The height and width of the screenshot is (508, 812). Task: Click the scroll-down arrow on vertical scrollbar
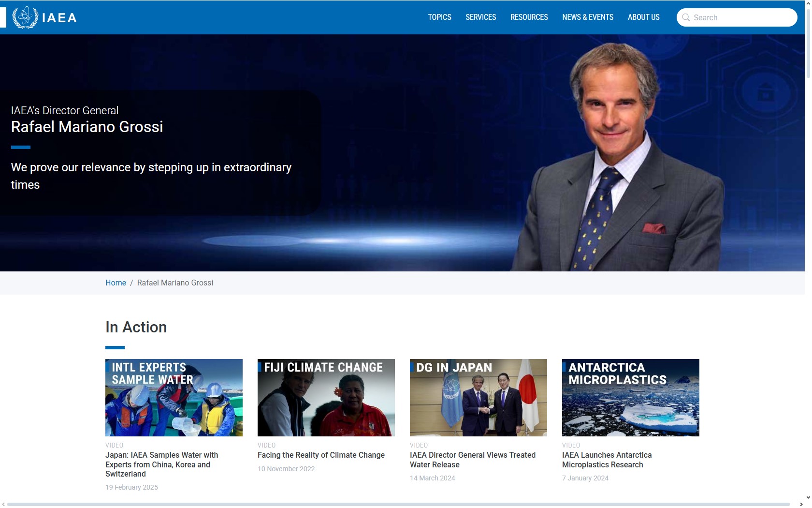[x=808, y=497]
